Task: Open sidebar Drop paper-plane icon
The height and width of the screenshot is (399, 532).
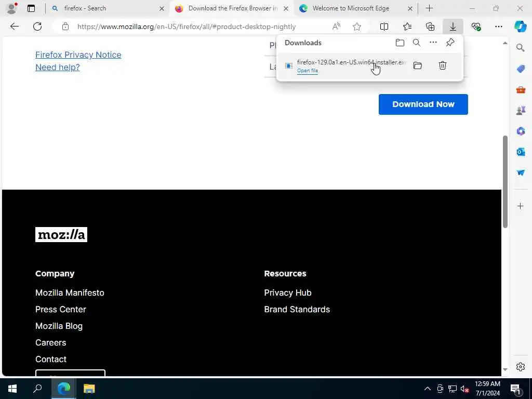Action: (521, 172)
